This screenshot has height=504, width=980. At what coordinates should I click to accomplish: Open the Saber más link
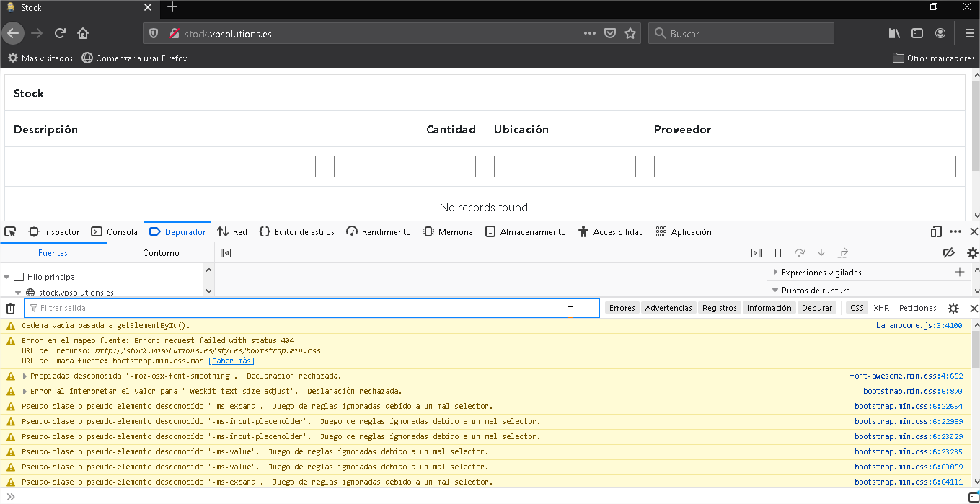click(231, 361)
